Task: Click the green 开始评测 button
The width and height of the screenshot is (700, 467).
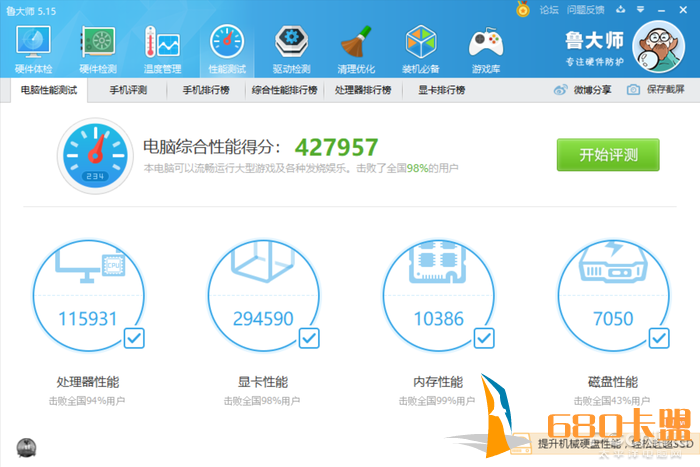Action: coord(608,155)
